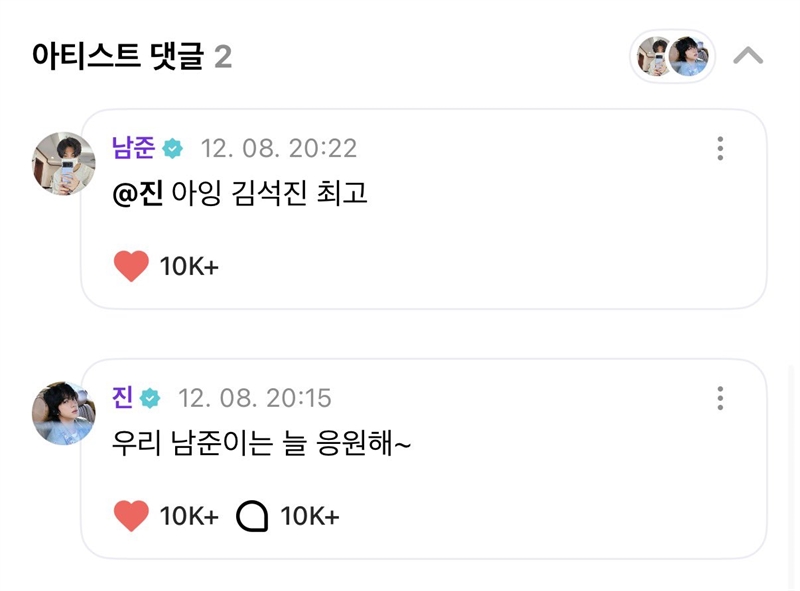
Task: Open 남준's profile picture
Action: pos(64,163)
